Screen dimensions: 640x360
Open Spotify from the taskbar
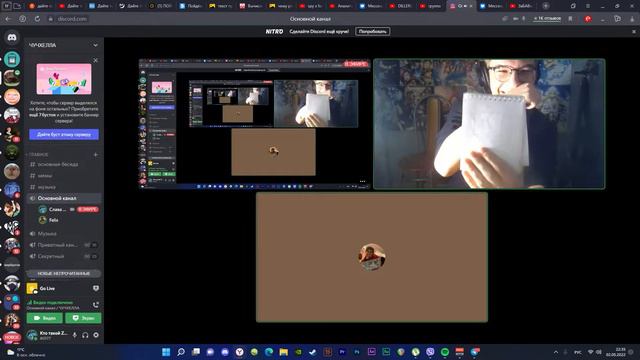pos(445,352)
